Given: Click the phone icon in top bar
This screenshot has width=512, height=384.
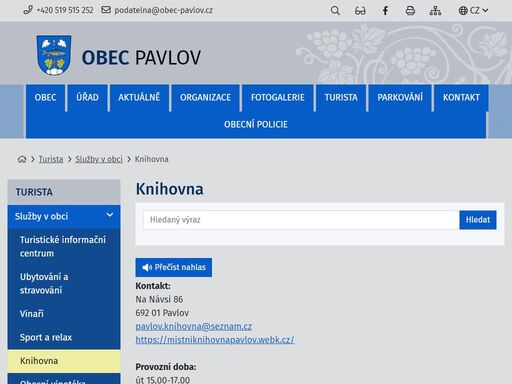Looking at the screenshot, I should (28, 10).
